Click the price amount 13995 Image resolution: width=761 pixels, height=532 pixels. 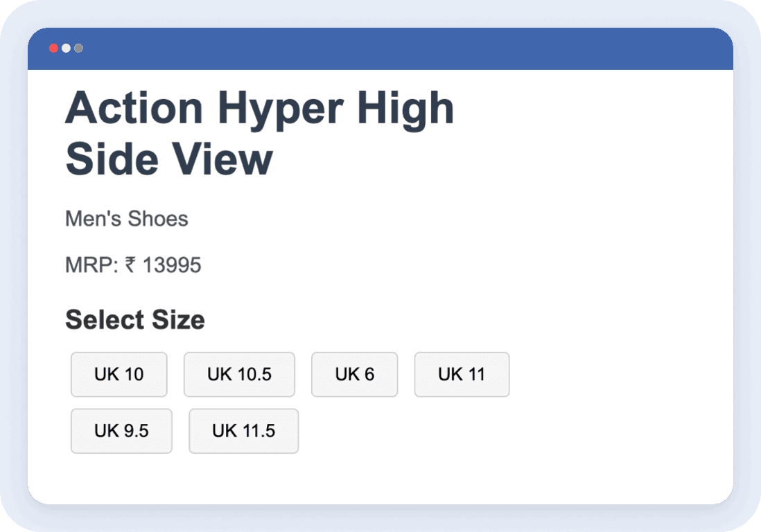pyautogui.click(x=172, y=265)
